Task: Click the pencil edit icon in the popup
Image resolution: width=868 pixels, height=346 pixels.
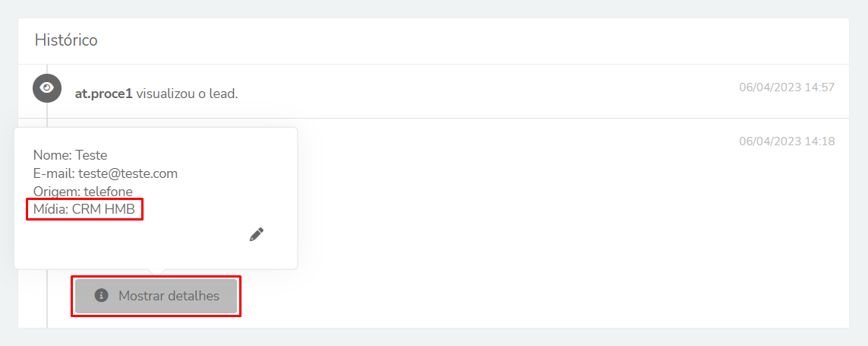Action: 257,234
